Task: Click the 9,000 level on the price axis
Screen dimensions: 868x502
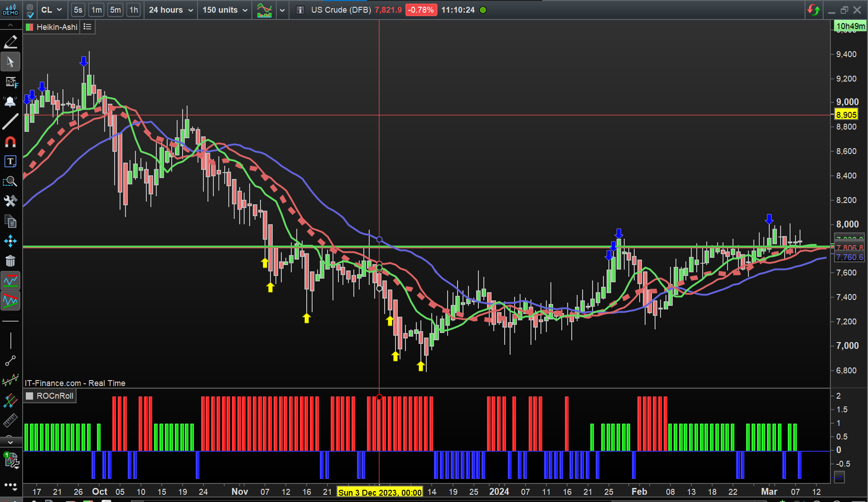Action: (847, 102)
